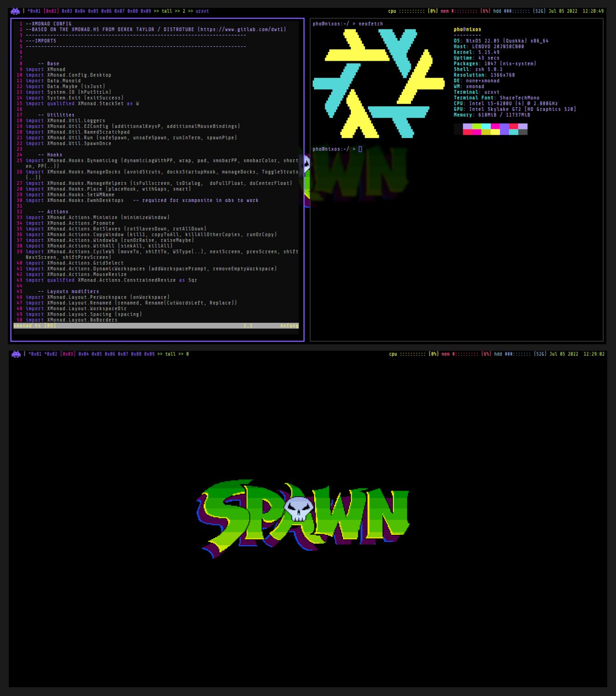
Task: Click 'import XMonad.Util.SpawnOnce' line
Action: tap(68, 144)
